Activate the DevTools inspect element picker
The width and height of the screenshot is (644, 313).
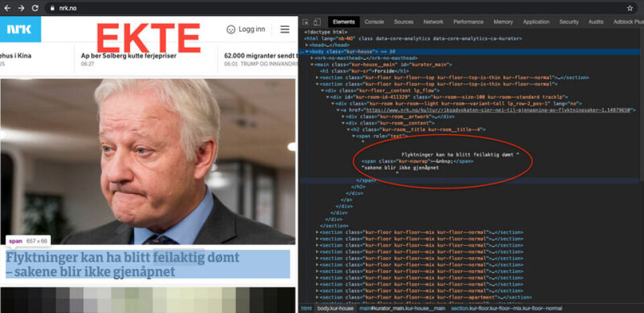(305, 22)
